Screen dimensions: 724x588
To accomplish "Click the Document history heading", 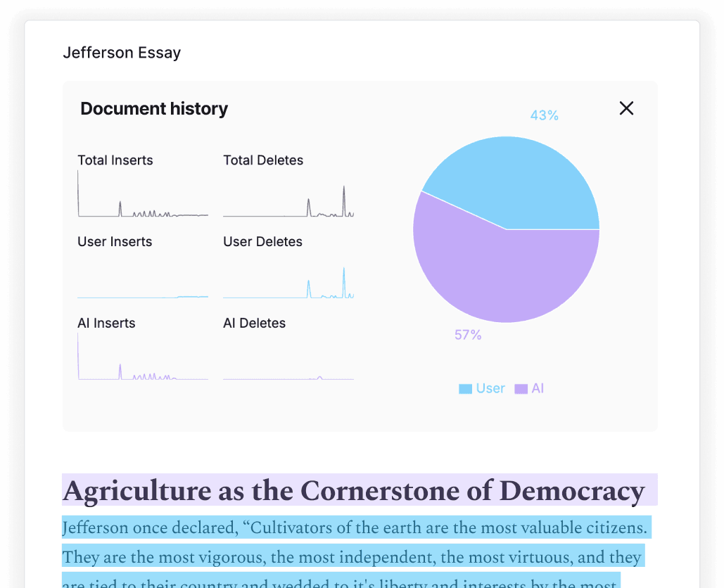I will [154, 109].
